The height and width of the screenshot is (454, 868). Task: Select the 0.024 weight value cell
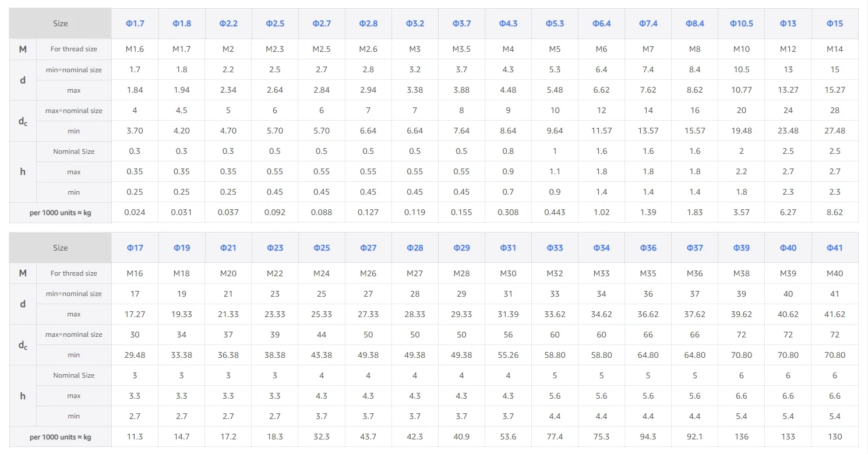point(135,212)
